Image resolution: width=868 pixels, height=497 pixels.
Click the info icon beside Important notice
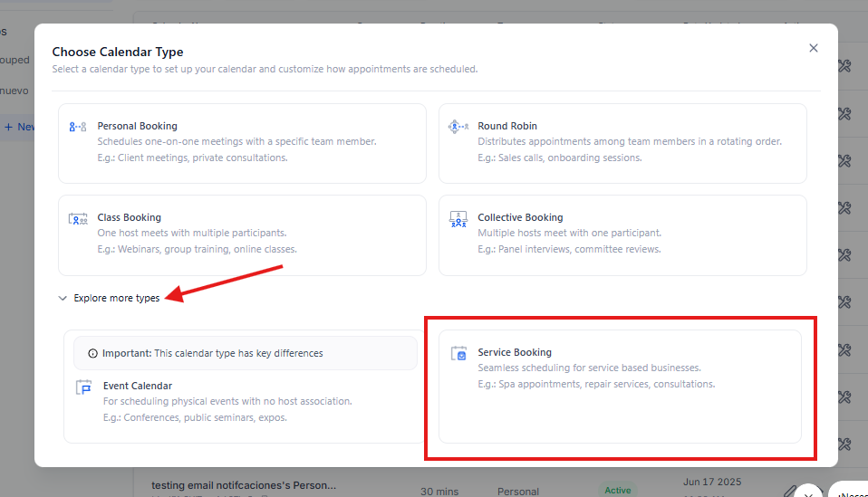pos(92,353)
